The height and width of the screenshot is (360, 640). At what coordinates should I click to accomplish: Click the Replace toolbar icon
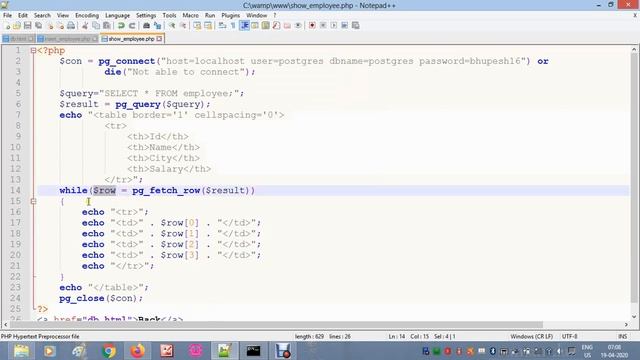(157, 26)
